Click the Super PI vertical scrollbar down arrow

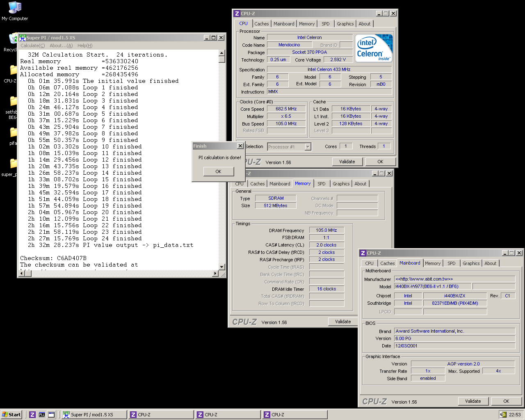tap(222, 267)
